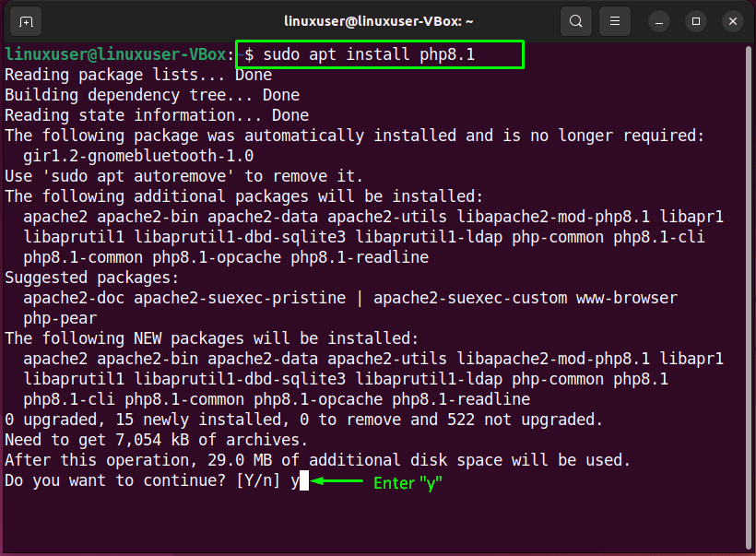
Task: Click the green arrow annotation near the cursor
Action: click(x=338, y=482)
